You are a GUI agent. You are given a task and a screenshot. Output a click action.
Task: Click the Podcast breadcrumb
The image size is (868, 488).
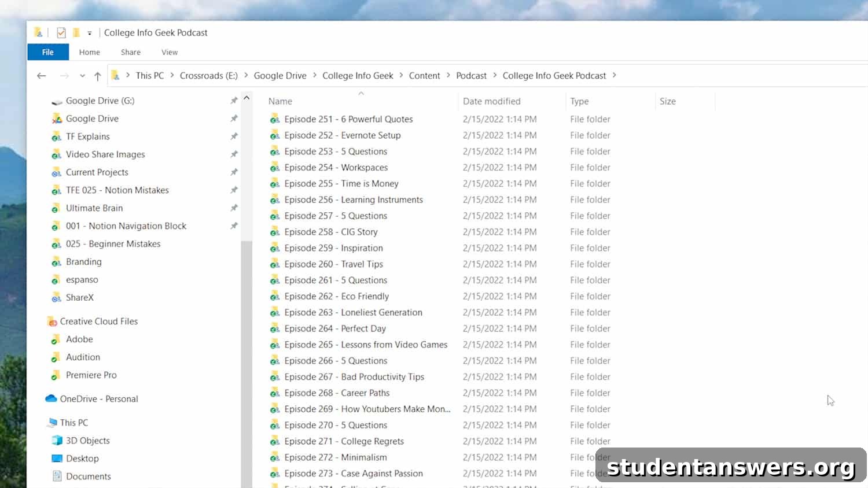pos(472,76)
